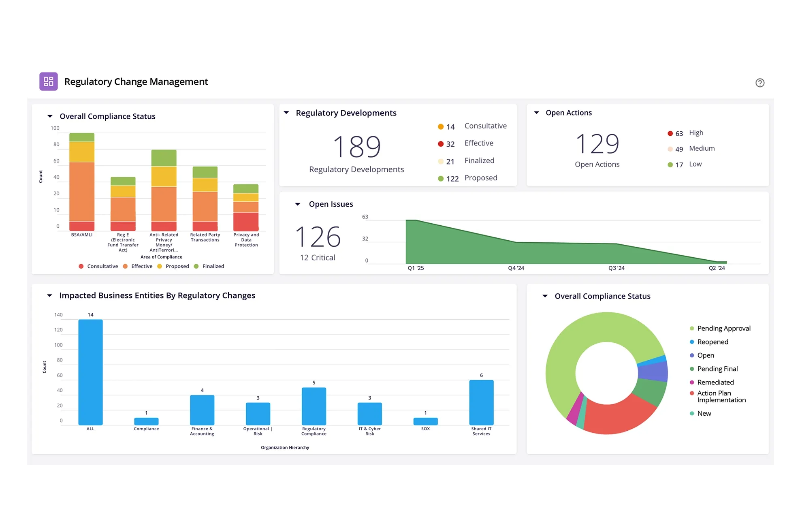This screenshot has width=800, height=532.
Task: Select the Proposed developments count 122
Action: coord(452,179)
